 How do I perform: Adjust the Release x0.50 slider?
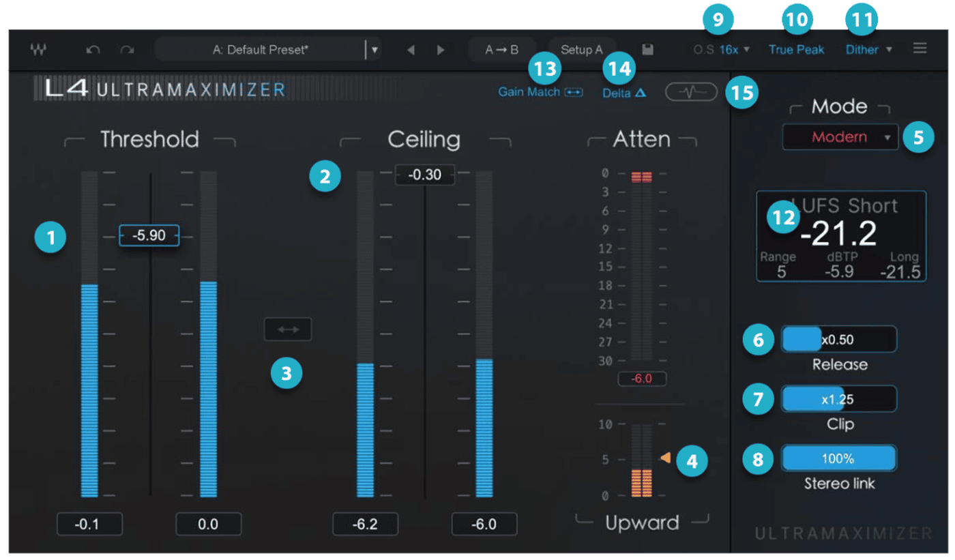coord(839,339)
